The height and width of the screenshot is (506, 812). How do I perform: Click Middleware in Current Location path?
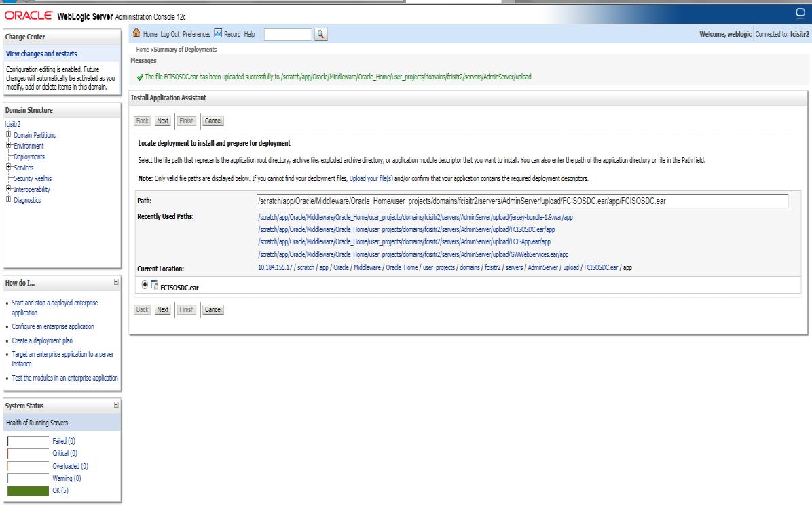click(x=367, y=267)
